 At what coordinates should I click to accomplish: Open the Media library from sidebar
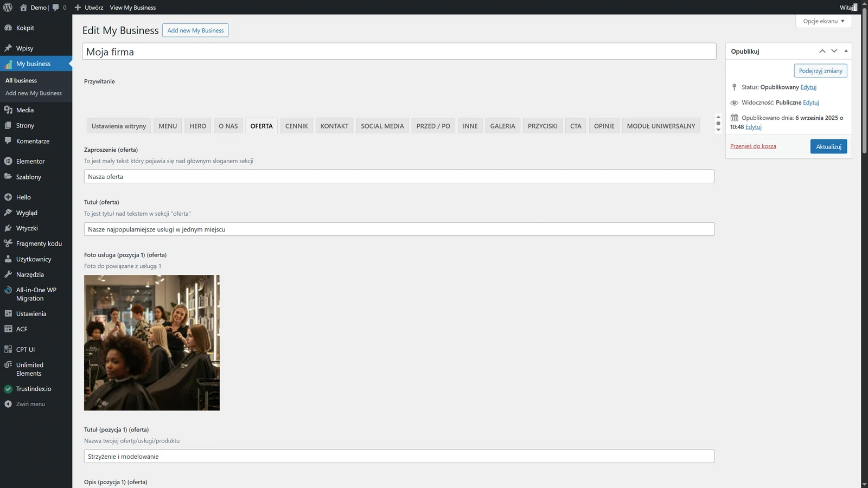click(24, 110)
